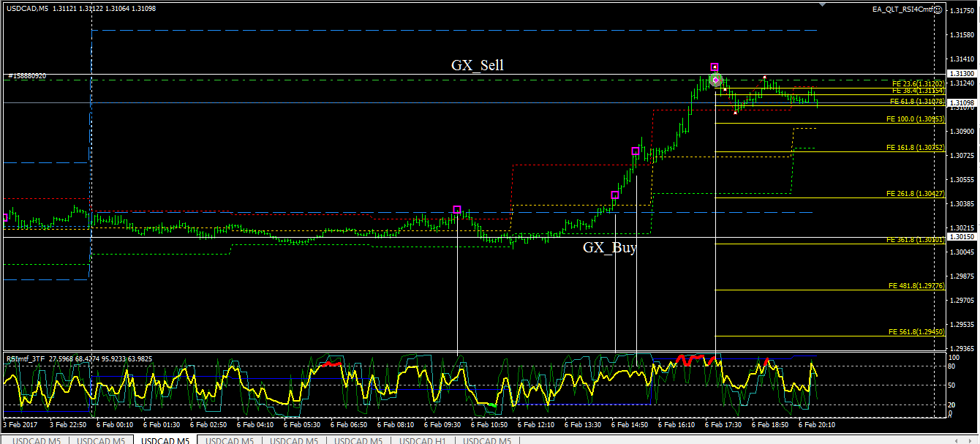Click the RSI scale level 50
The image size is (980, 444).
click(x=951, y=384)
